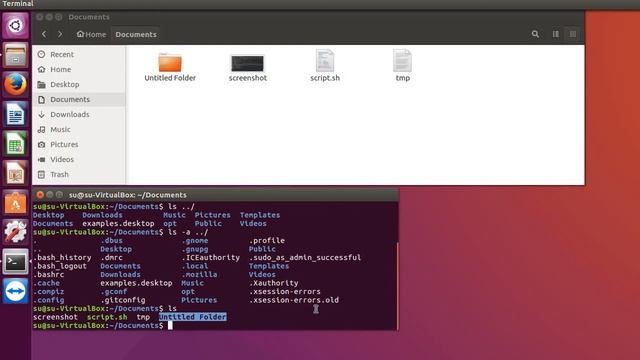640x360 pixels.
Task: Open the Files manager from the dock
Action: [16, 55]
